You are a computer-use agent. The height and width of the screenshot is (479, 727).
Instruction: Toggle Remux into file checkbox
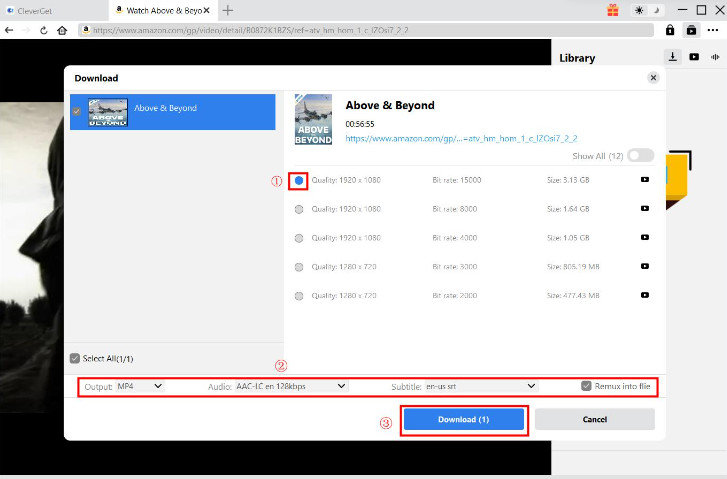pos(586,386)
